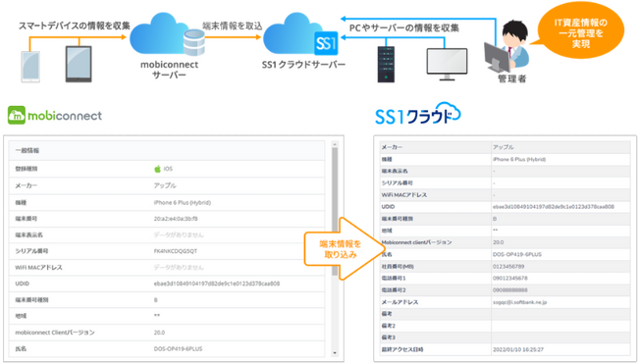
Task: Click the smartphone device icon
Action: tap(30, 67)
